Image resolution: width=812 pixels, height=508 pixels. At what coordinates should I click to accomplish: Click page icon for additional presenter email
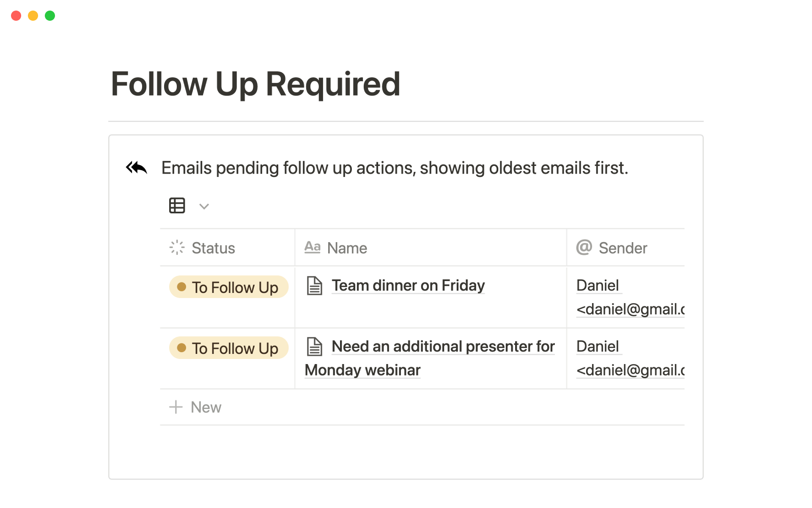click(314, 347)
